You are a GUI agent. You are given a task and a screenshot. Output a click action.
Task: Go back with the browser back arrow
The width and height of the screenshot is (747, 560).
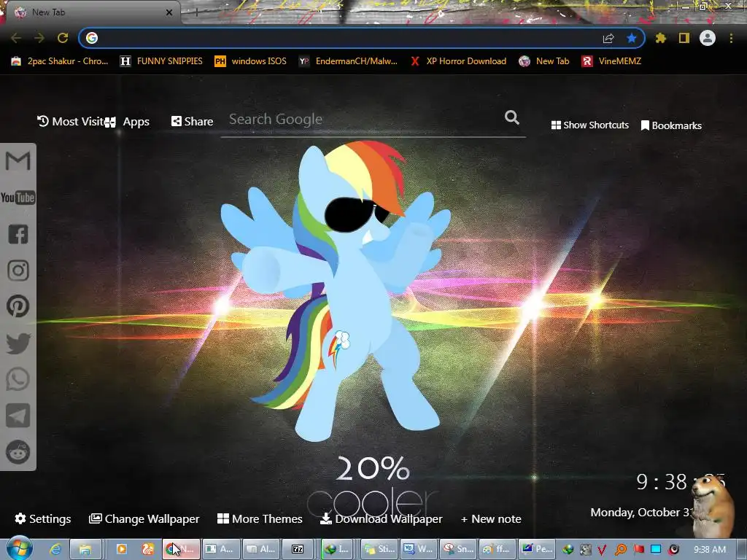[16, 38]
